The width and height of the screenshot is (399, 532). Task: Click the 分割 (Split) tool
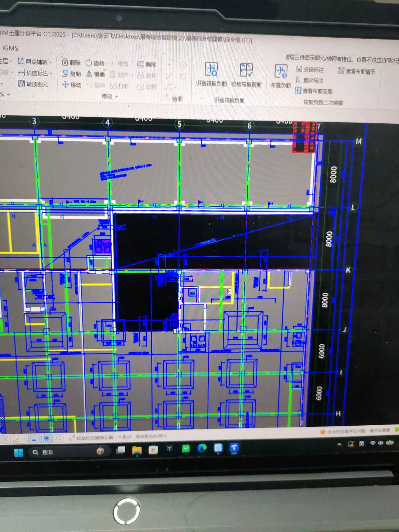(x=147, y=87)
